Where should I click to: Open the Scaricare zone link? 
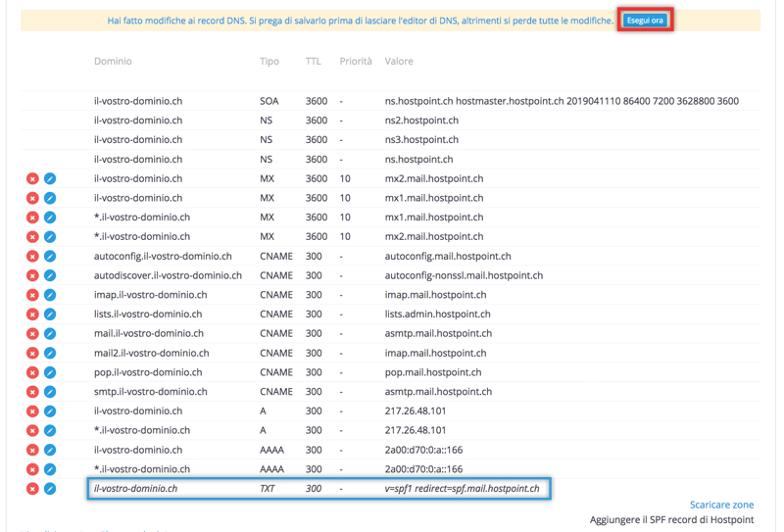coord(721,505)
